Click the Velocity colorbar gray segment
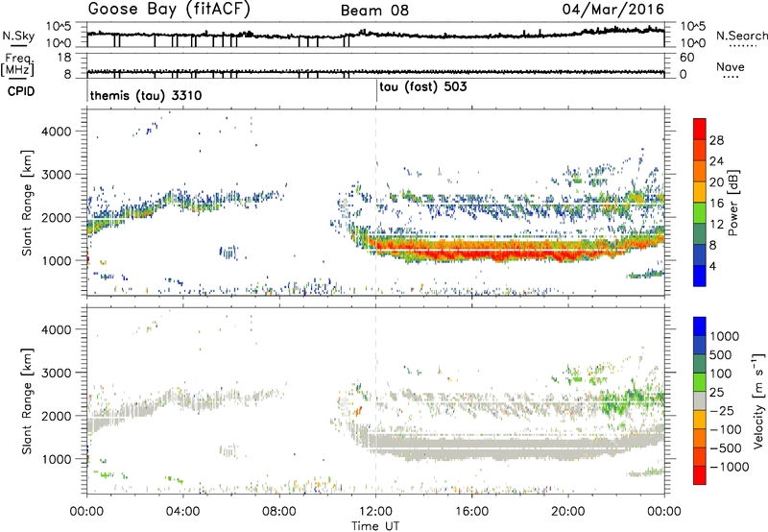Image resolution: width=768 pixels, height=532 pixels. (x=700, y=400)
